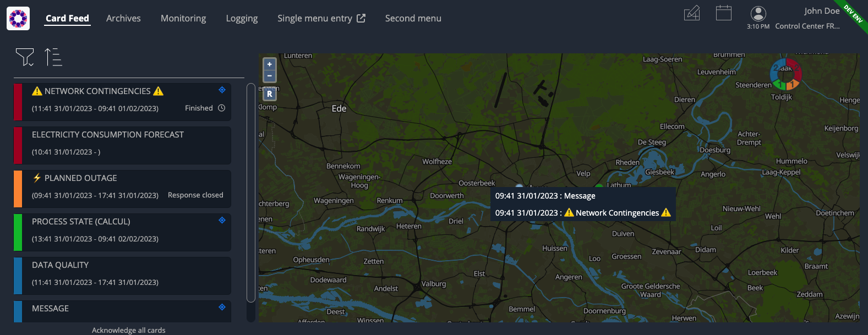868x335 pixels.
Task: Click Acknowledge all cards
Action: point(128,330)
